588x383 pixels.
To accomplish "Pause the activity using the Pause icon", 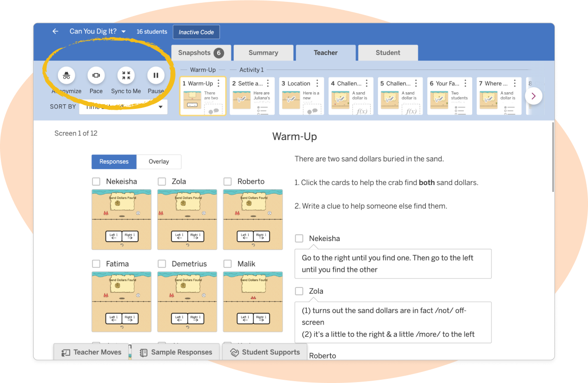I will (x=156, y=76).
